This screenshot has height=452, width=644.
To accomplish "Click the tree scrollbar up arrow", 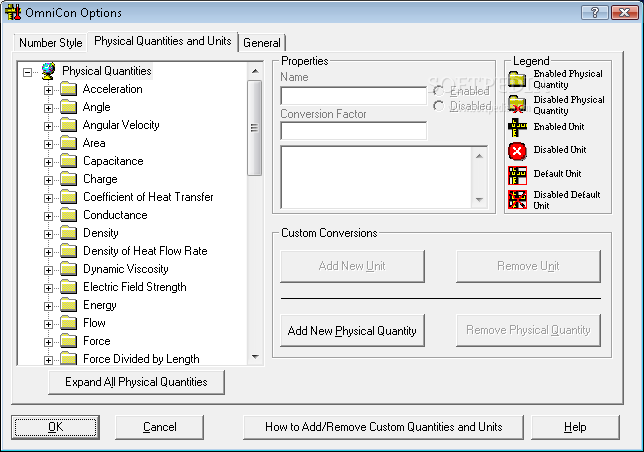I will (x=255, y=71).
